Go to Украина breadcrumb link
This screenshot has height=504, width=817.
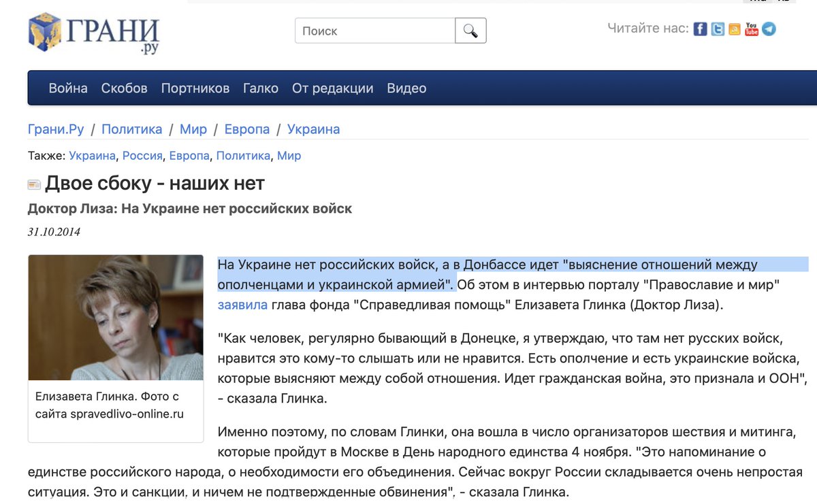tap(314, 129)
